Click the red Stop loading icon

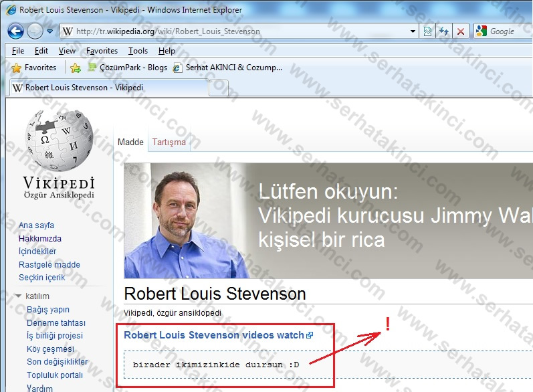tap(461, 31)
